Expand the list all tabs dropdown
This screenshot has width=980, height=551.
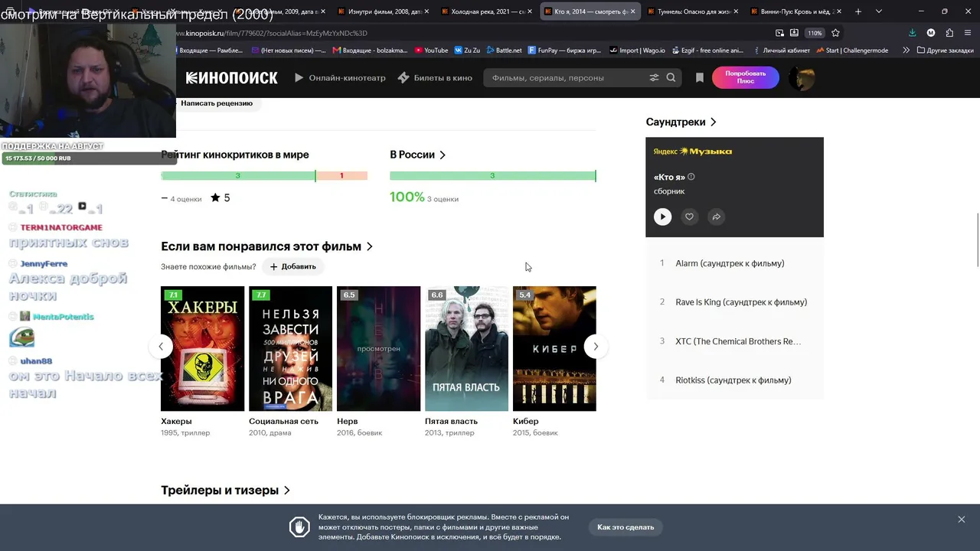tap(879, 11)
